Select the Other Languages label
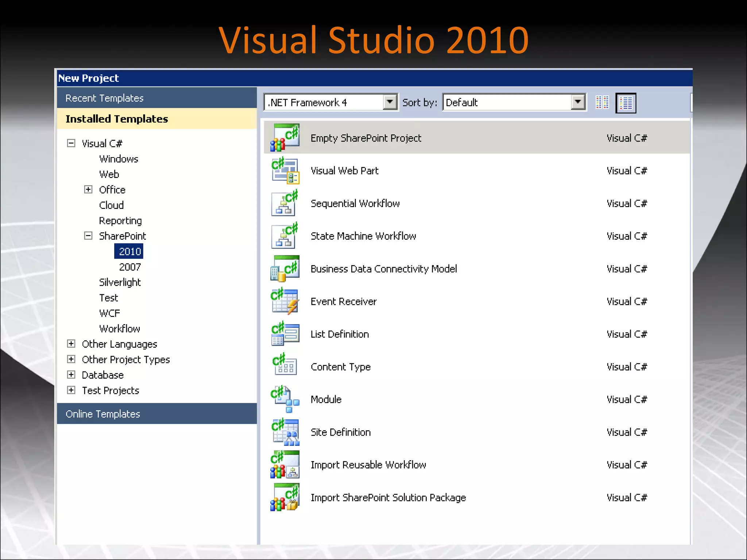The image size is (747, 560). click(x=119, y=344)
